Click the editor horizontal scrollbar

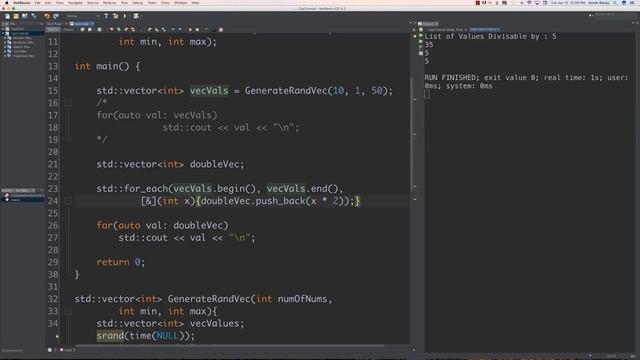(x=229, y=346)
